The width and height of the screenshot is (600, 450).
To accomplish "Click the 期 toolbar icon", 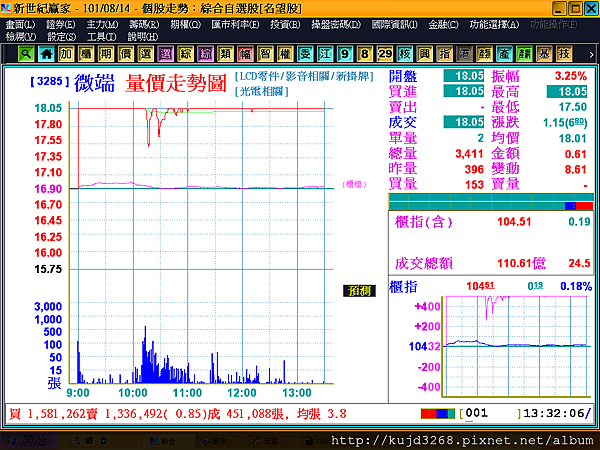I will coord(106,54).
